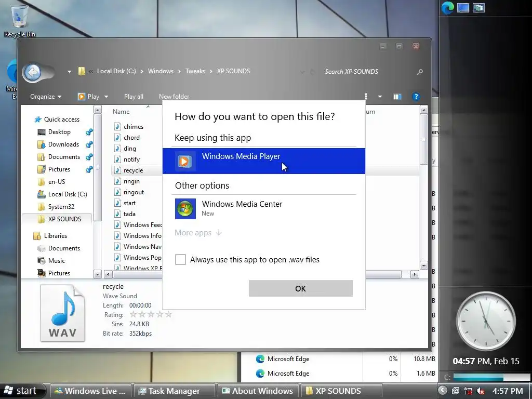Screen dimensions: 532x399
Task: Switch to Windows Live taskbar item
Action: (90, 391)
